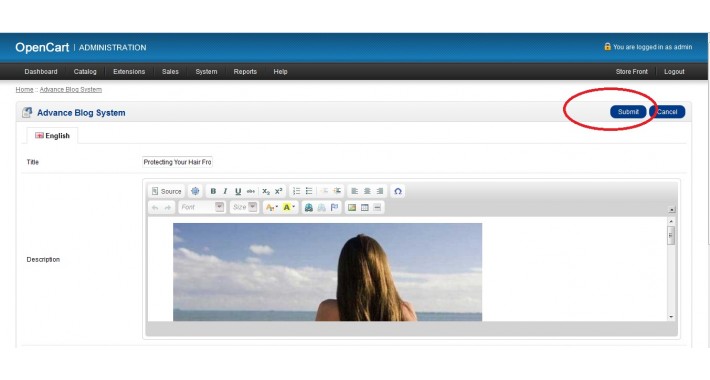
Task: Open the Catalog menu
Action: (85, 72)
